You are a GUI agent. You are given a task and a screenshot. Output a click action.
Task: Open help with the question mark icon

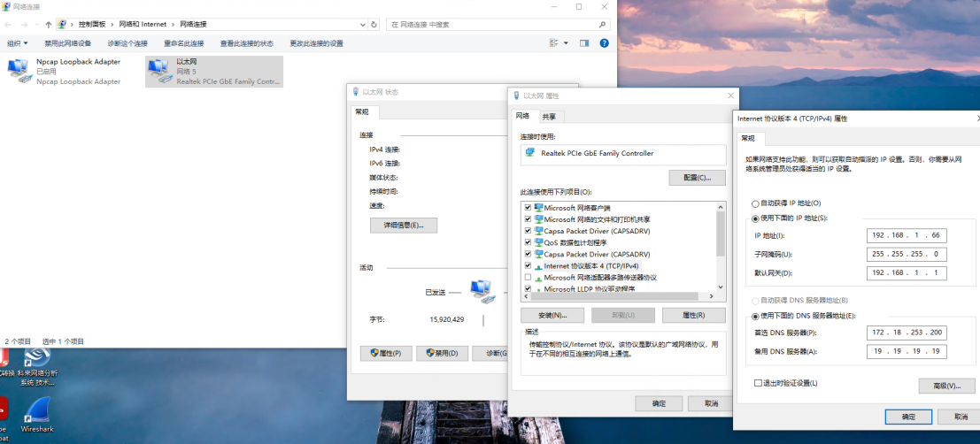(604, 43)
